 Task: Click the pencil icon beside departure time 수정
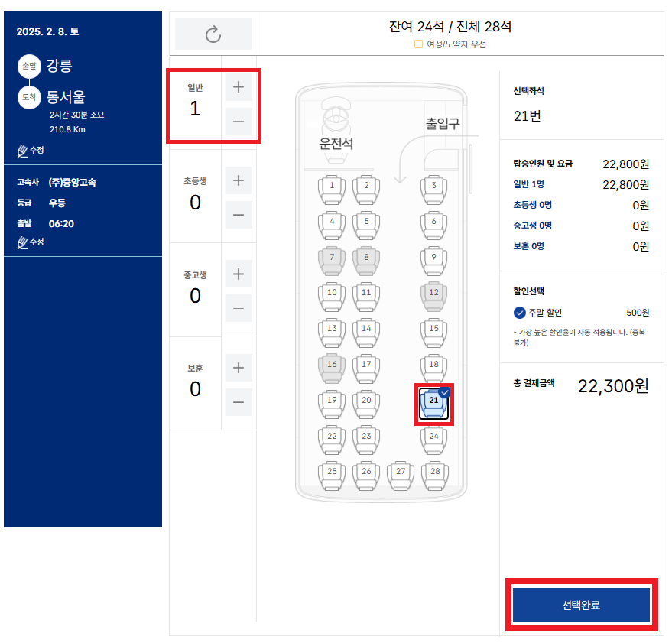coord(23,242)
